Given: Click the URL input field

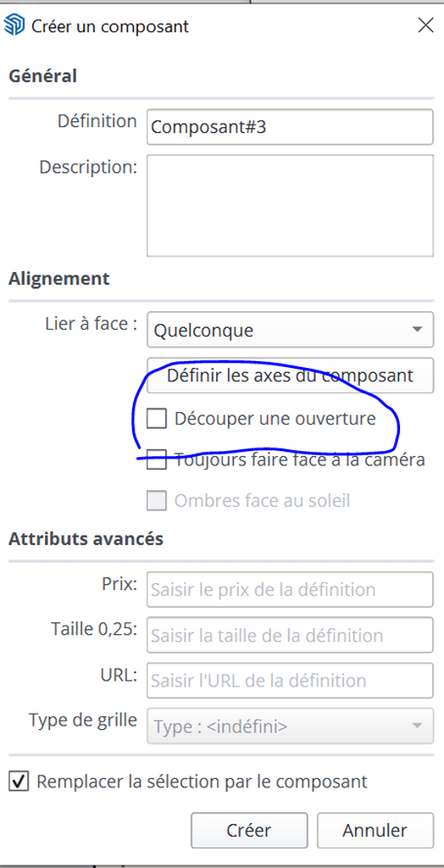Looking at the screenshot, I should point(290,680).
